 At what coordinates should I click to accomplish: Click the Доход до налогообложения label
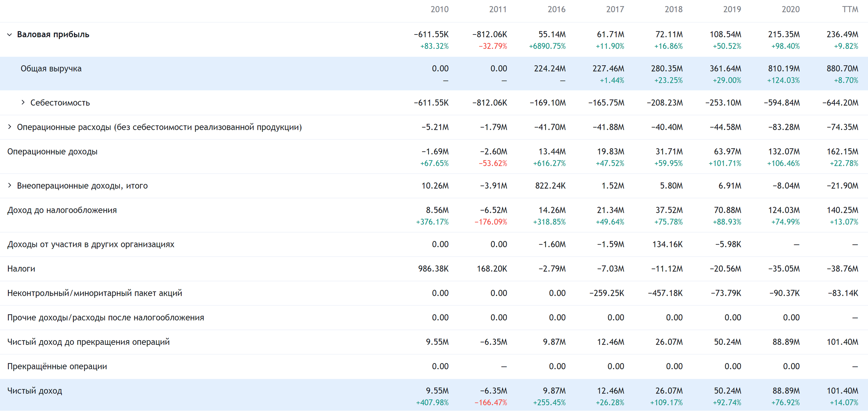point(62,210)
